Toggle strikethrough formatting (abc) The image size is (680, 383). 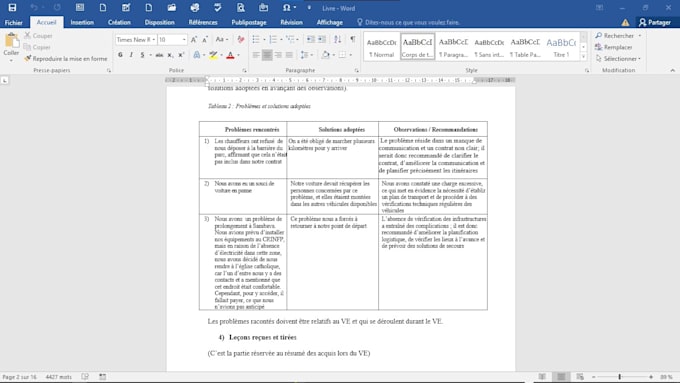point(159,55)
